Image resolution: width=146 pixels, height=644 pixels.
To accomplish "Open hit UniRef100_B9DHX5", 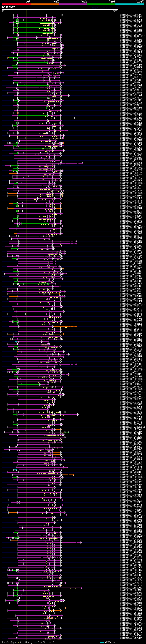I will point(131,27).
